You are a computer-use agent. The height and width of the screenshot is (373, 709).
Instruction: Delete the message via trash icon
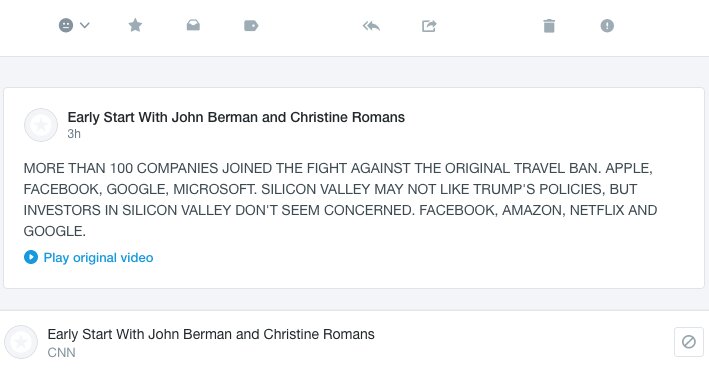(x=549, y=26)
